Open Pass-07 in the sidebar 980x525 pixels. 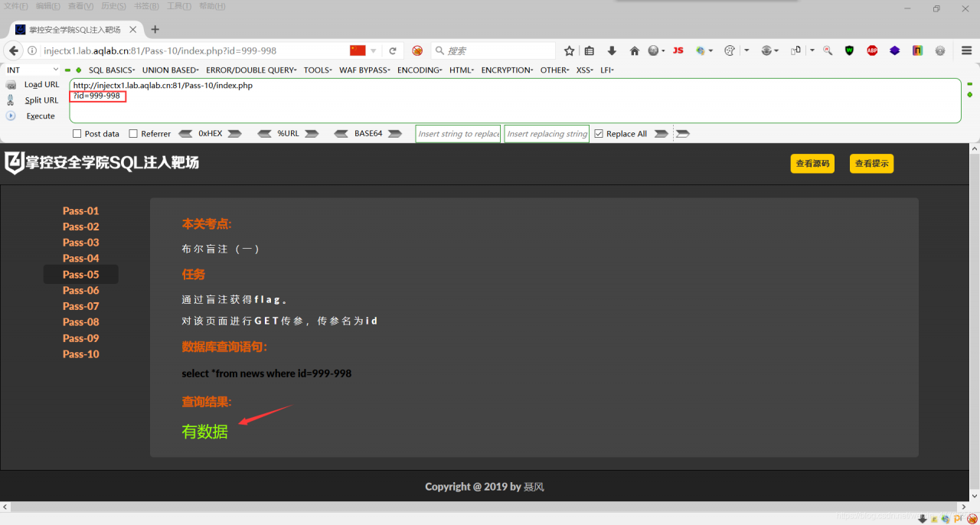80,305
